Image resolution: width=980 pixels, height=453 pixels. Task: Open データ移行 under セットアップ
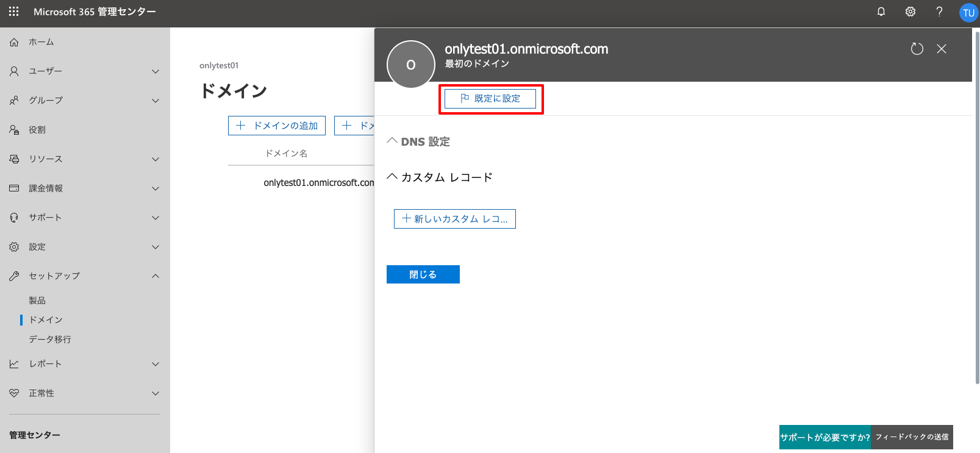(50, 340)
